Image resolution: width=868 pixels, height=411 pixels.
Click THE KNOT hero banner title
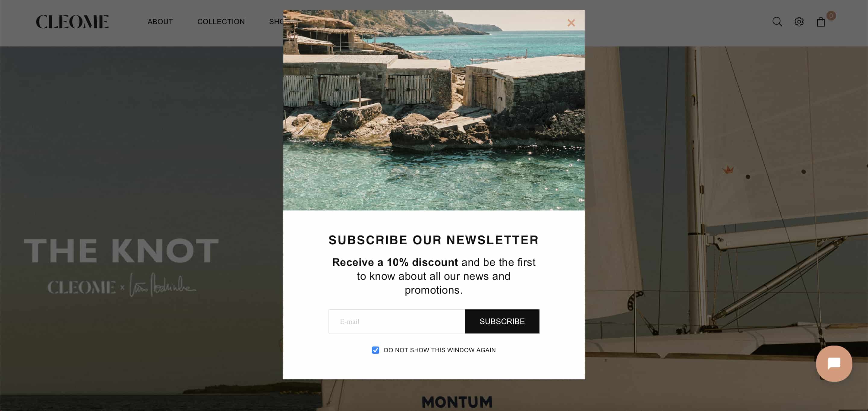point(121,250)
